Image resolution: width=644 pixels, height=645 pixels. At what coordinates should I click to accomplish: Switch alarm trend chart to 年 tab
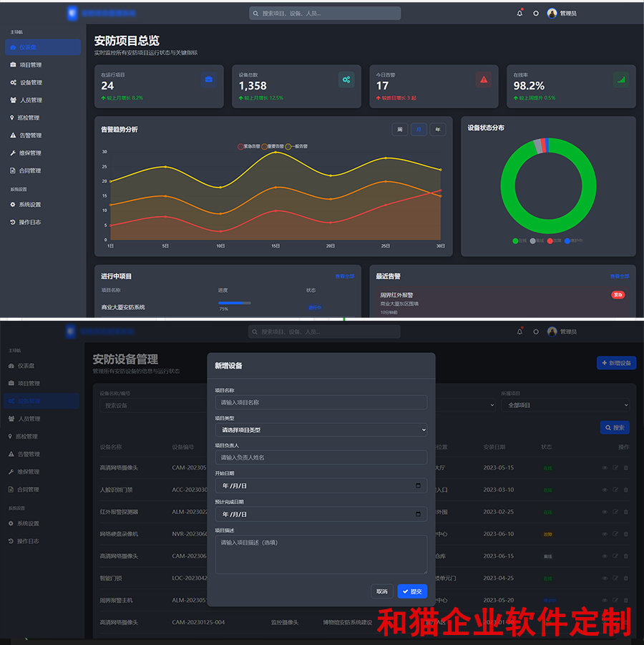pos(438,130)
